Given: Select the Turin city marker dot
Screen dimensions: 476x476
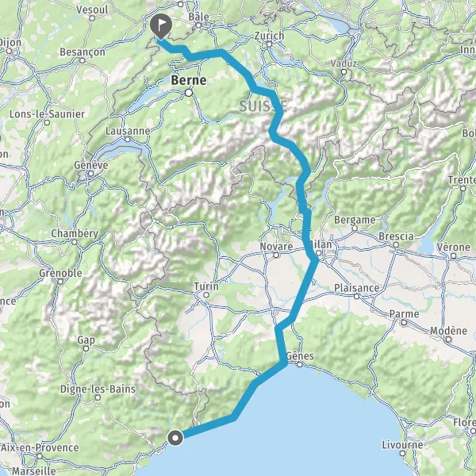Looking at the screenshot, I should (206, 295).
